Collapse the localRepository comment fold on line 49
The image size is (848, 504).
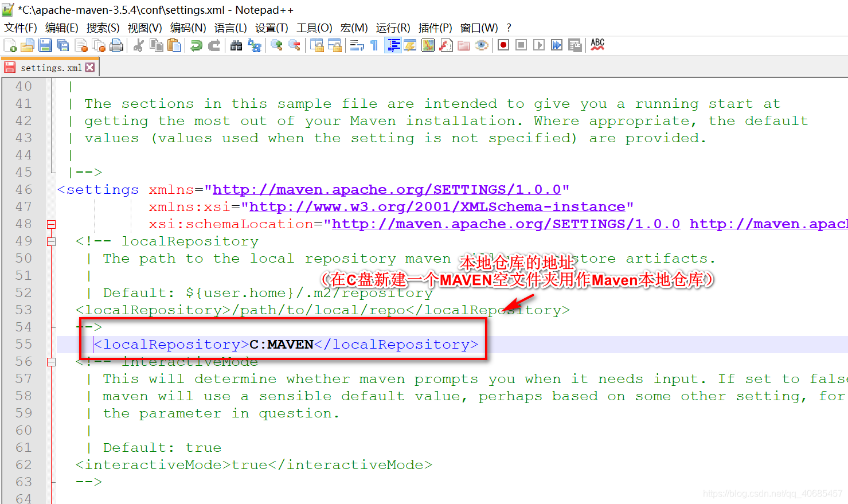(x=52, y=241)
